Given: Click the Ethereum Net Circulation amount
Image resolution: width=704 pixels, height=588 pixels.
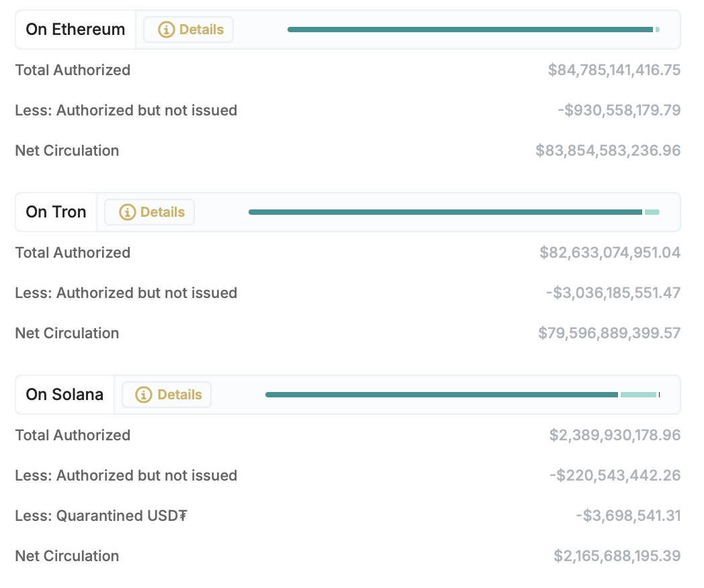Looking at the screenshot, I should tap(608, 150).
